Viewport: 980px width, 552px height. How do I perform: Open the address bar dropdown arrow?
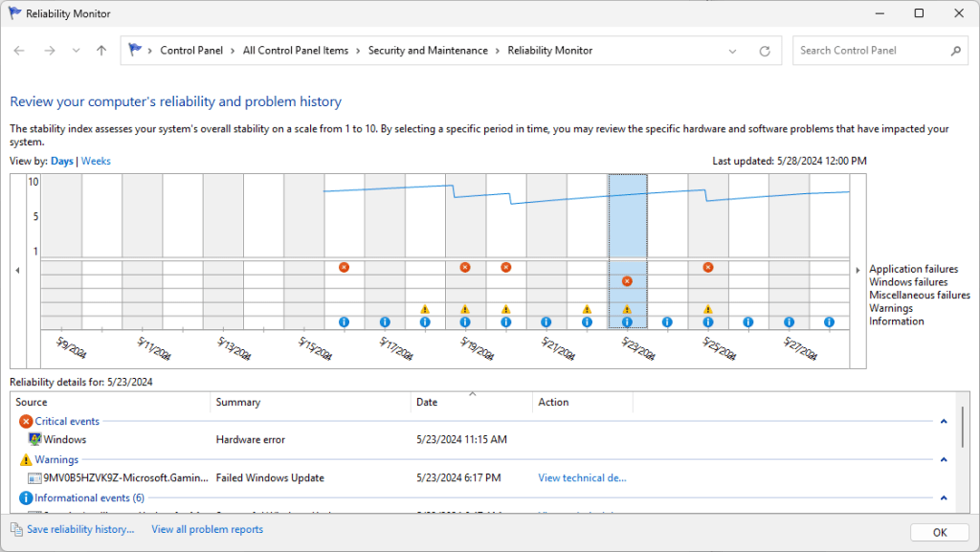pyautogui.click(x=732, y=50)
